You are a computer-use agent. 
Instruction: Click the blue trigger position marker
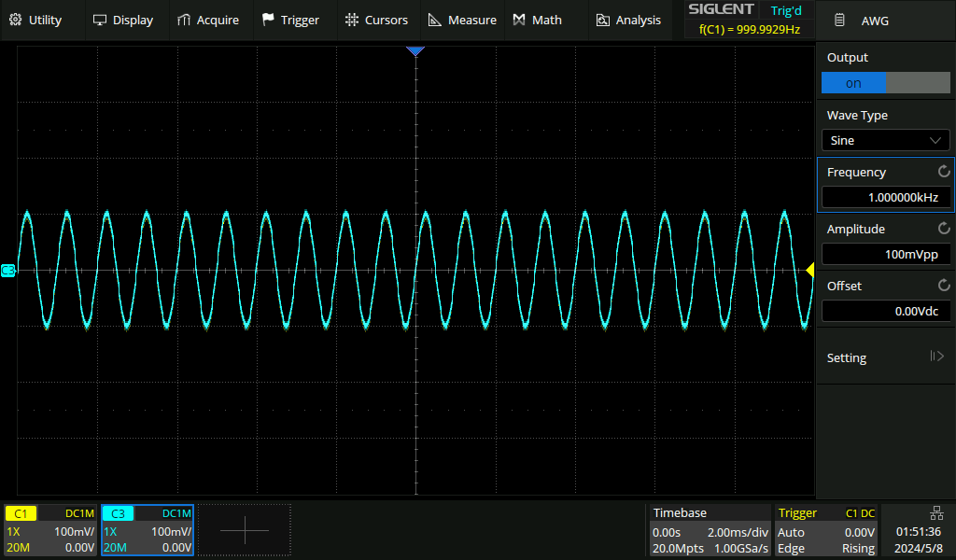(415, 51)
